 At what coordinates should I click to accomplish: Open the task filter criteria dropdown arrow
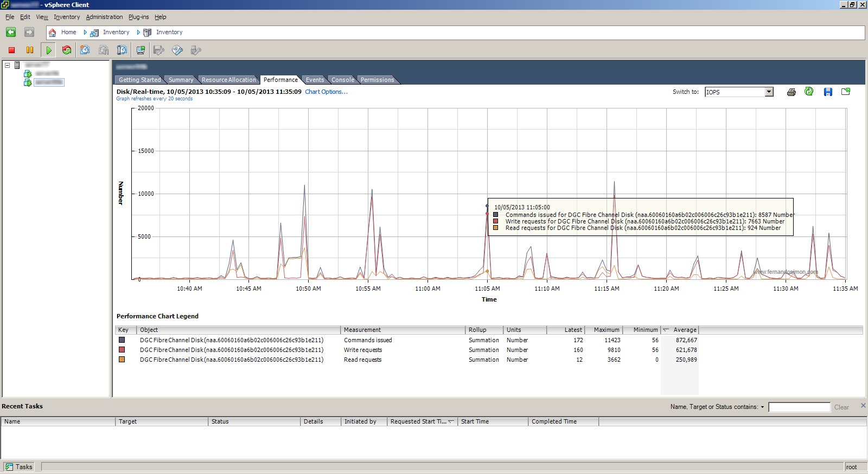(x=762, y=407)
